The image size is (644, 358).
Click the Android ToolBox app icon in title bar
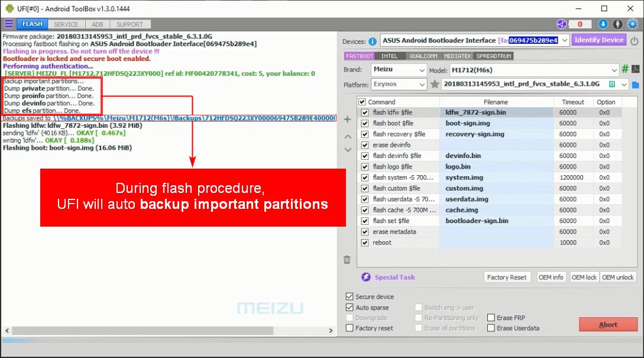9,8
